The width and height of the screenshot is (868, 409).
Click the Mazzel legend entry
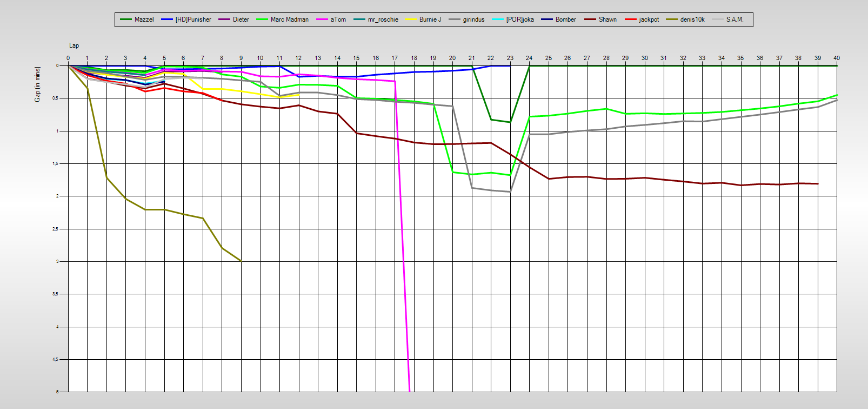tap(137, 19)
